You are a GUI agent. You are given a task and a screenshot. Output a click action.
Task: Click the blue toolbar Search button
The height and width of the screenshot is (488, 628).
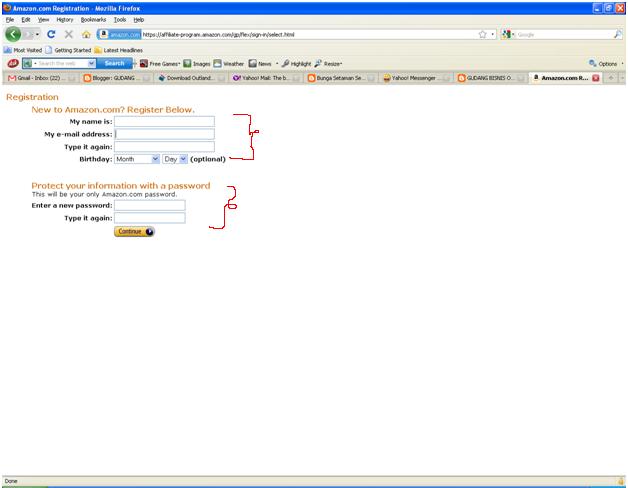(x=115, y=63)
